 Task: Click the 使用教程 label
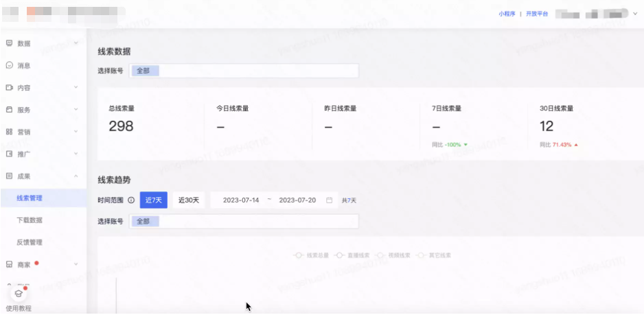tap(19, 309)
